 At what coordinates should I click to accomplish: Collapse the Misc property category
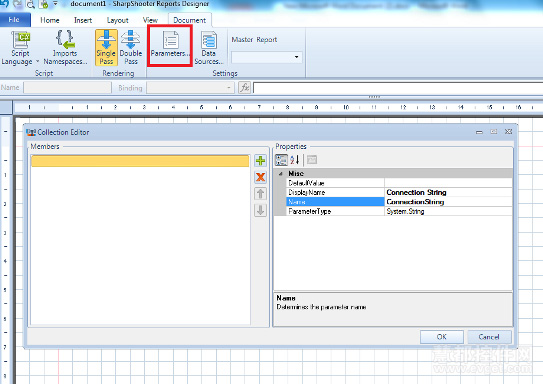pos(281,173)
